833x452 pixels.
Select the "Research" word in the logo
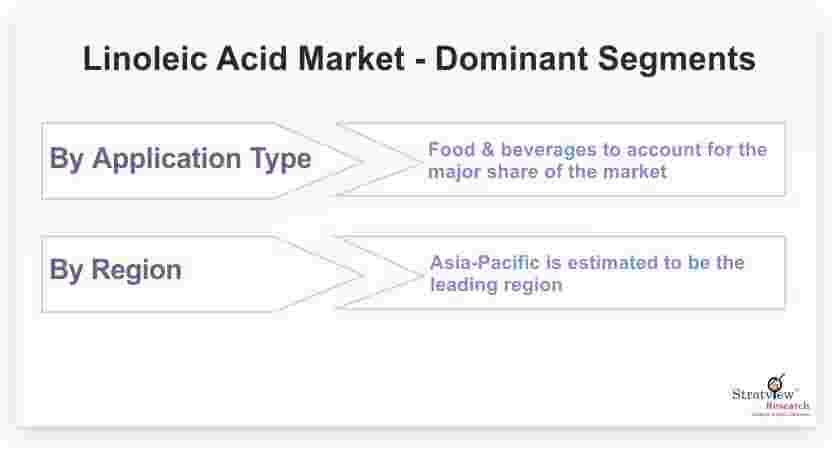point(788,406)
